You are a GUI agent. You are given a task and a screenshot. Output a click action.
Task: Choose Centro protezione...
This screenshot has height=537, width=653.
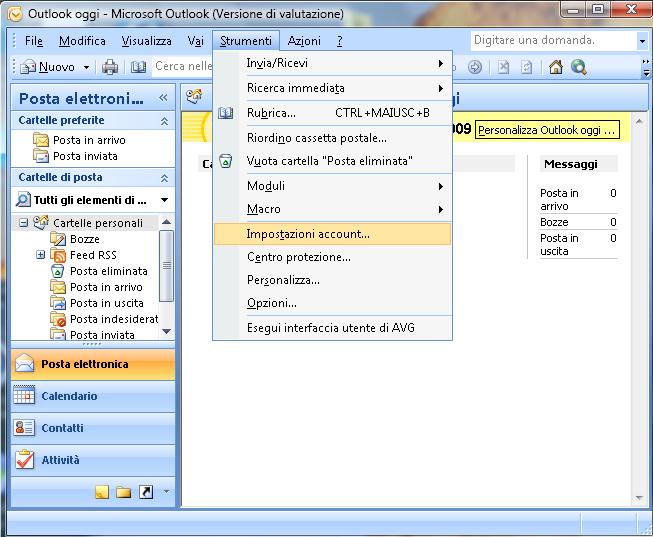(x=332, y=257)
